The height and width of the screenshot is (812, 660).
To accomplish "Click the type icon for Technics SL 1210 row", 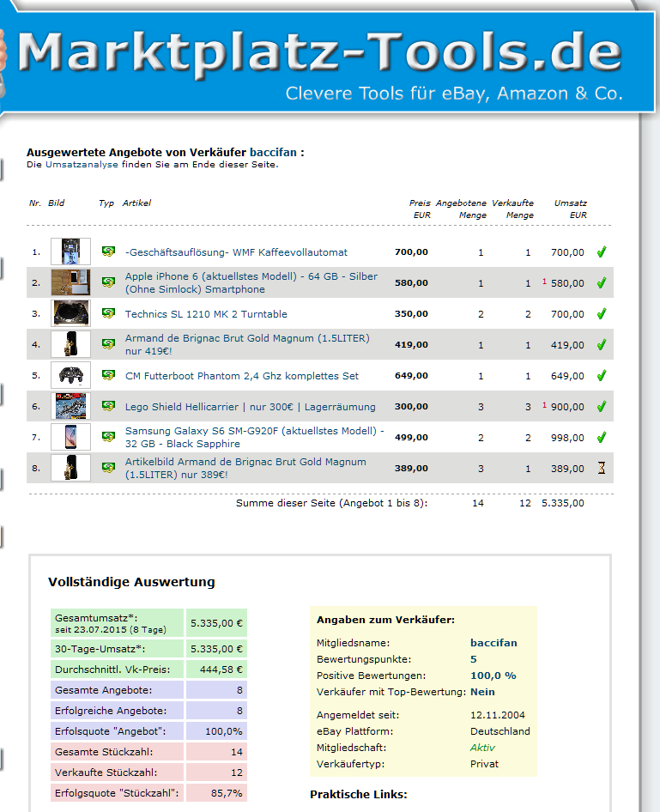I will [108, 313].
